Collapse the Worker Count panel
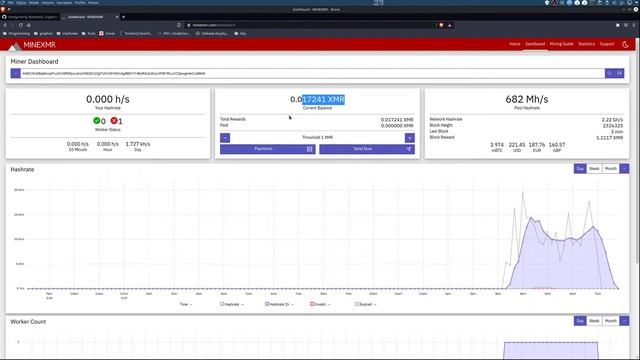This screenshot has height=360, width=640. (624, 321)
